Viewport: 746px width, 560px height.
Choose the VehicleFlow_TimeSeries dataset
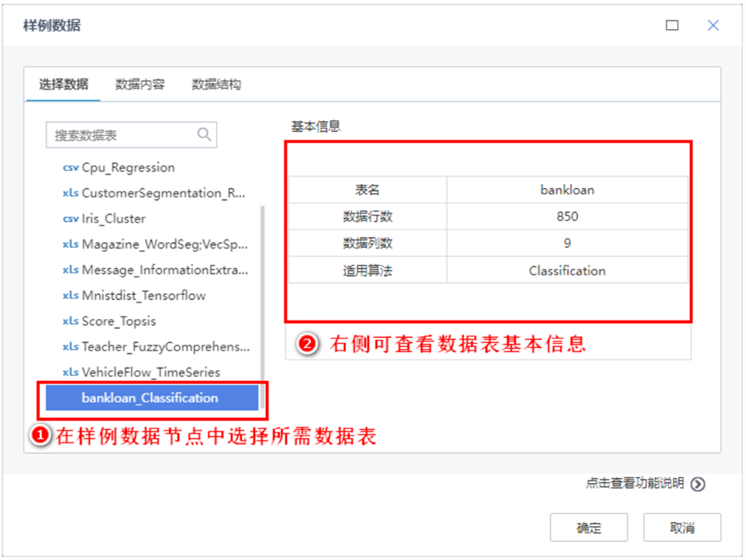pos(151,373)
